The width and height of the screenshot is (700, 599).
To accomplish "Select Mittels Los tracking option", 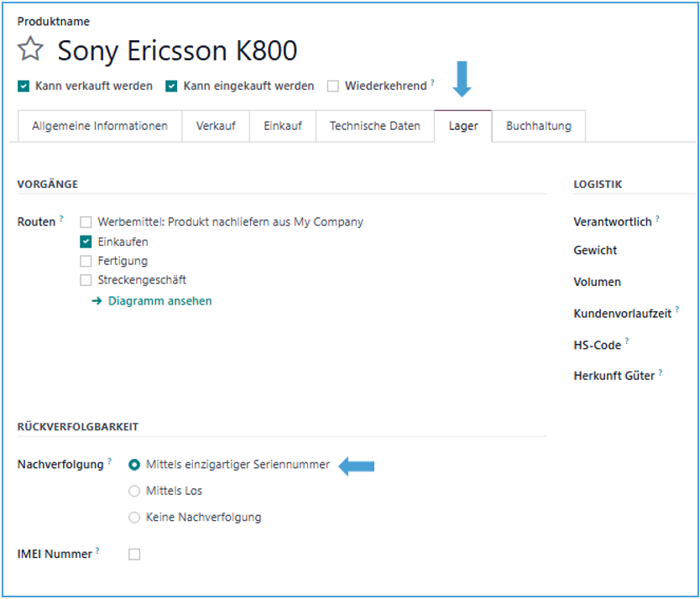I will pos(134,491).
